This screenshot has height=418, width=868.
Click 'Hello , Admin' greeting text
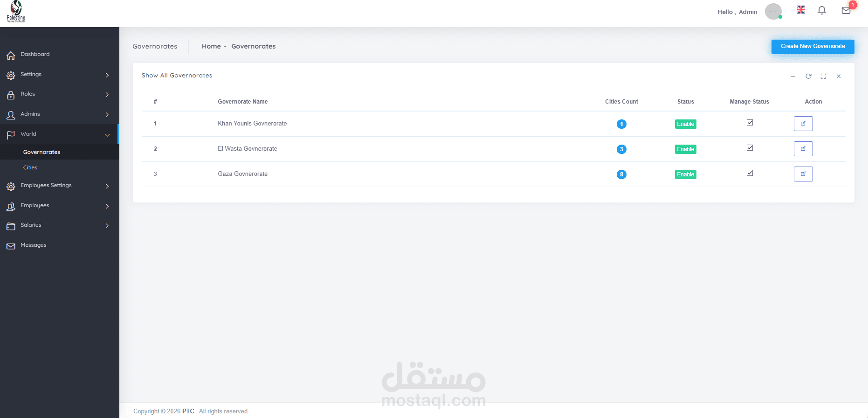coord(737,12)
